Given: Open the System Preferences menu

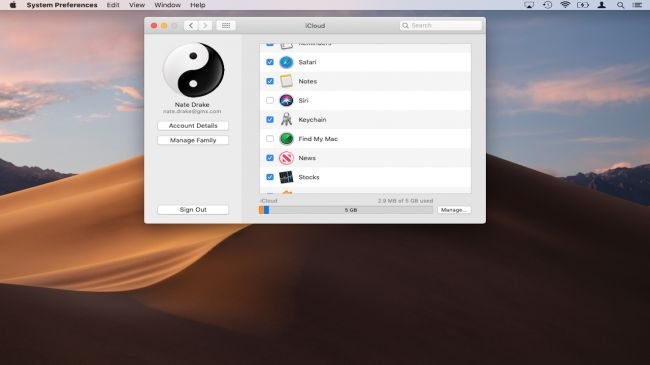Looking at the screenshot, I should [62, 5].
